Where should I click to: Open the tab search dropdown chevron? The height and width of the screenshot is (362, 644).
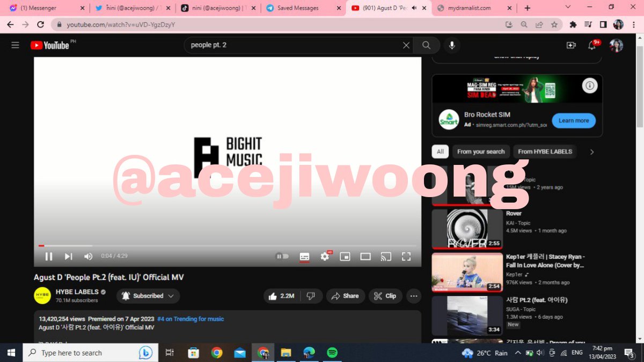coord(569,7)
